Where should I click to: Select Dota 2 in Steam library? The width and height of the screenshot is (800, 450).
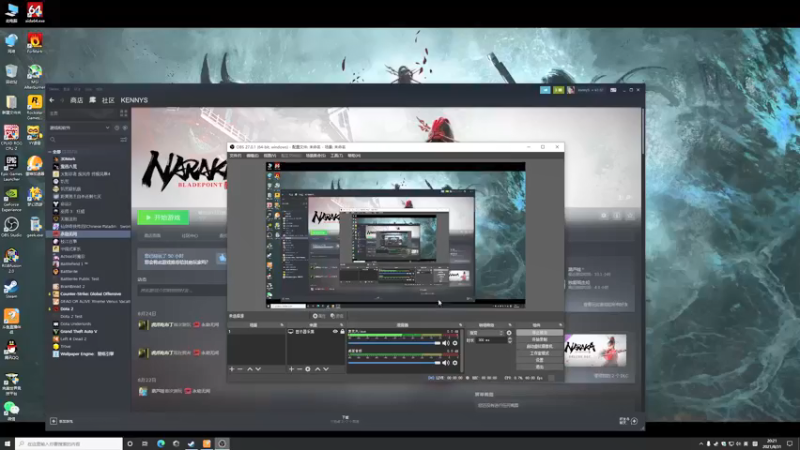(x=67, y=309)
